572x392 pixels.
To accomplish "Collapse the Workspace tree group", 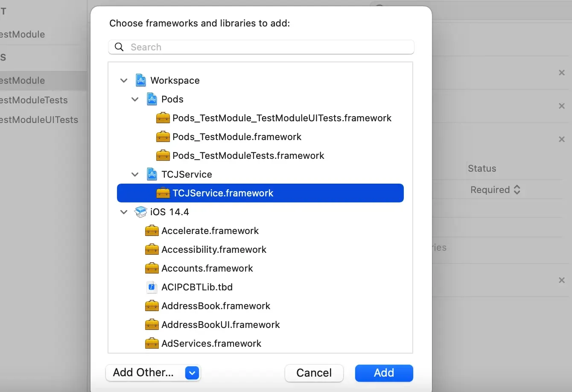I will [x=124, y=80].
